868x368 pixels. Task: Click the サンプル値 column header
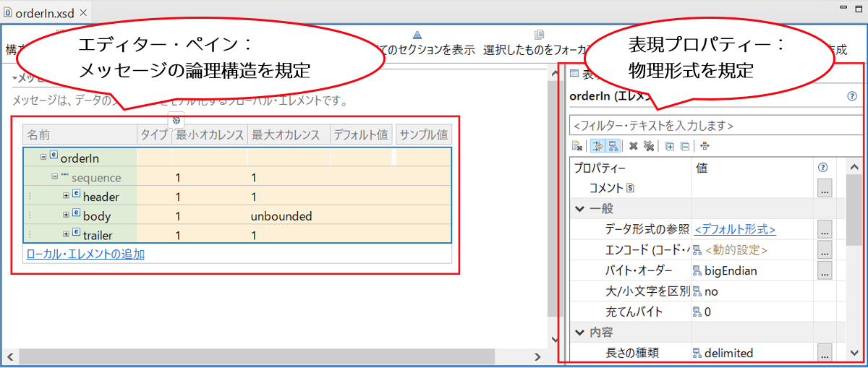pos(424,134)
